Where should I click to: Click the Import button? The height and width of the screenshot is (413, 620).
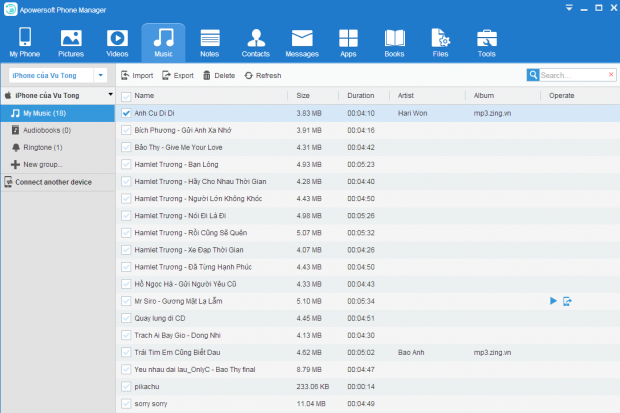(x=138, y=75)
